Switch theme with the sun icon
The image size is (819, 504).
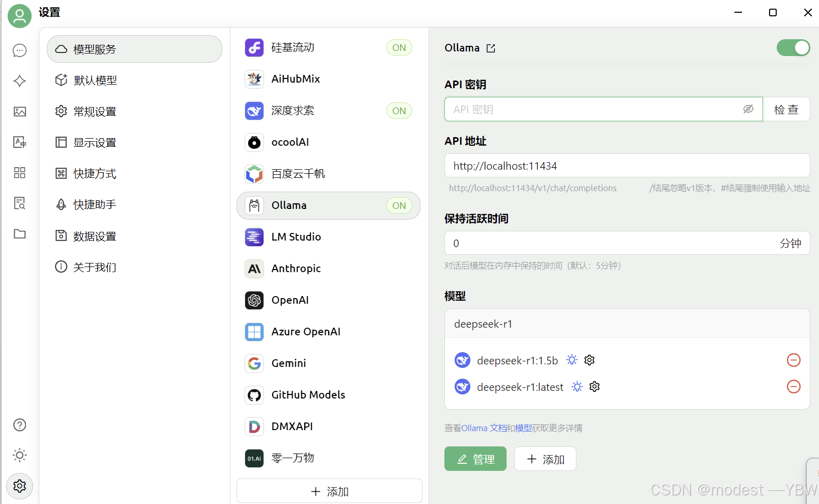(x=19, y=455)
